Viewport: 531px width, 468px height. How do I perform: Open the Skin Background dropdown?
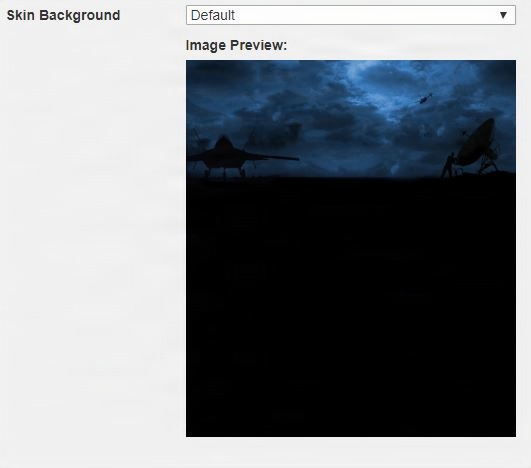click(351, 15)
